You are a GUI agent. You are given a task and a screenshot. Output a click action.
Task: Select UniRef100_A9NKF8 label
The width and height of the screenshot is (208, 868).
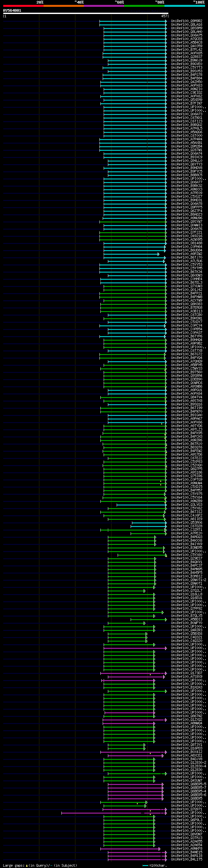(x=187, y=848)
